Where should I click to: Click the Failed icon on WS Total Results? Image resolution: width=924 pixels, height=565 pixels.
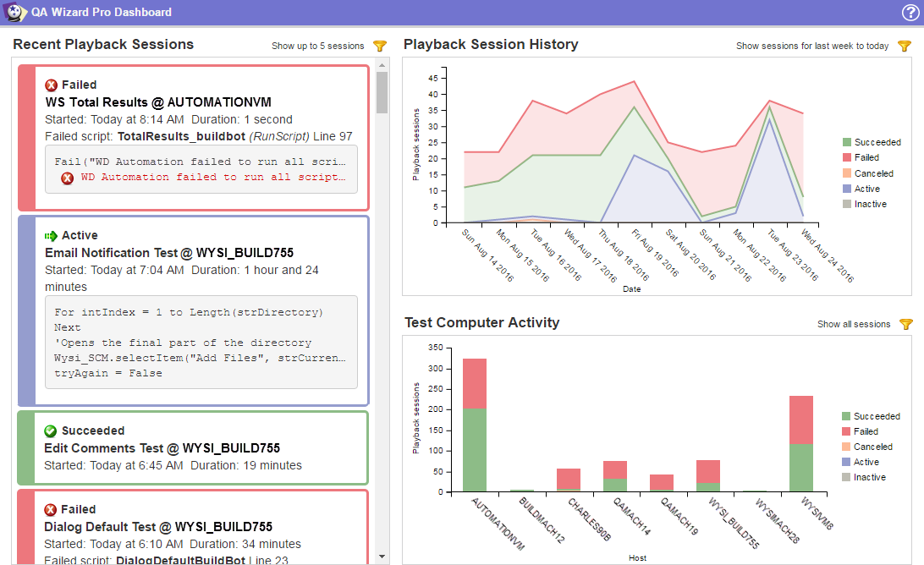[51, 85]
